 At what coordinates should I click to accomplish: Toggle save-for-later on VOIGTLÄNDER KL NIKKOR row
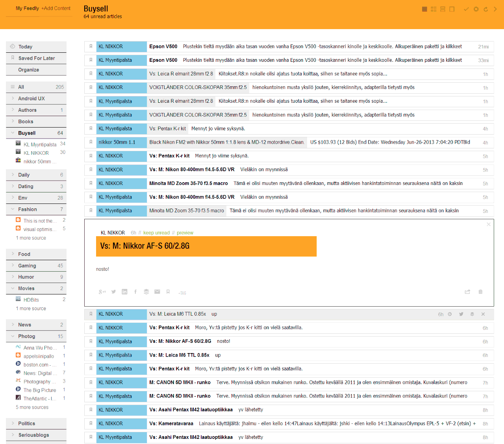[x=91, y=87]
